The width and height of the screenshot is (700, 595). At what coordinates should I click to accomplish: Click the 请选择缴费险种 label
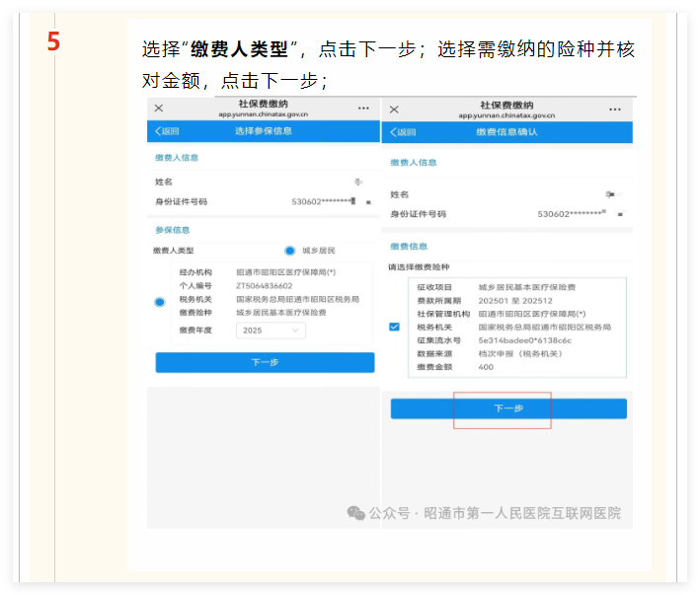coord(419,267)
